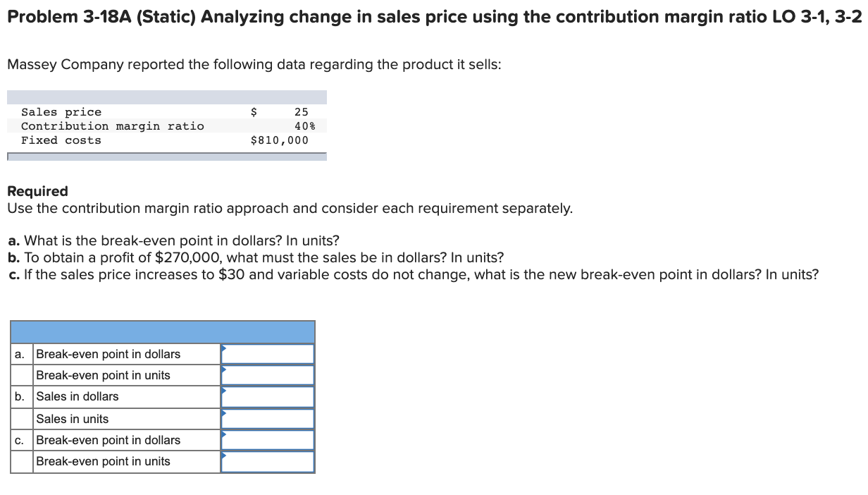Click the flag on part c break-even units
The image size is (868, 495).
coord(224,458)
